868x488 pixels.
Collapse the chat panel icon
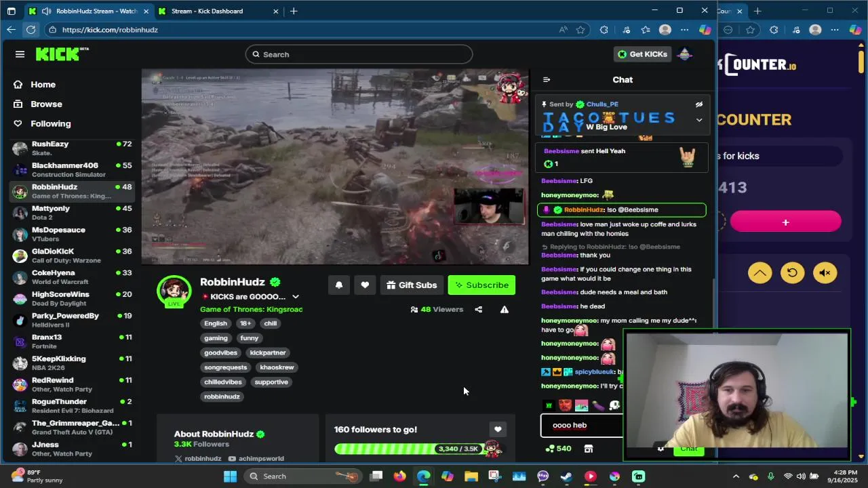tap(547, 80)
